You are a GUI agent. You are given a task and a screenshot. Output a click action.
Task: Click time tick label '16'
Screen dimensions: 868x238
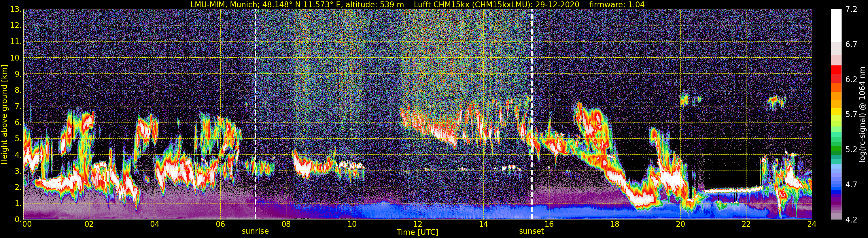[549, 224]
